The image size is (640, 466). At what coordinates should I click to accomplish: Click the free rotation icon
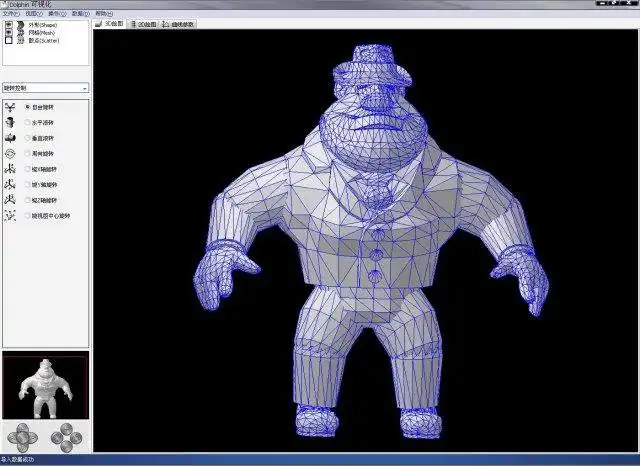pyautogui.click(x=10, y=107)
